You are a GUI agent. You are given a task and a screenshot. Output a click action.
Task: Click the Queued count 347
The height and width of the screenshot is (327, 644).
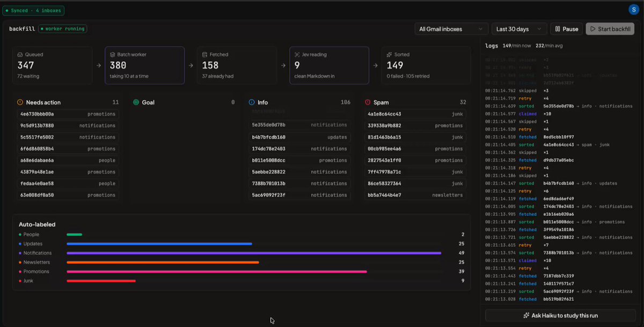point(26,66)
